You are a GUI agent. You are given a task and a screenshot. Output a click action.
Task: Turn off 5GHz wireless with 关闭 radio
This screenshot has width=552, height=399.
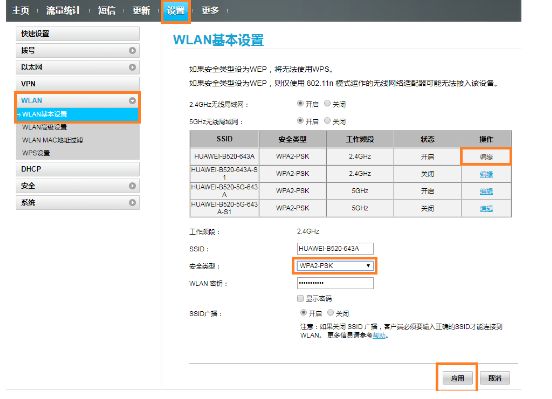pos(327,121)
